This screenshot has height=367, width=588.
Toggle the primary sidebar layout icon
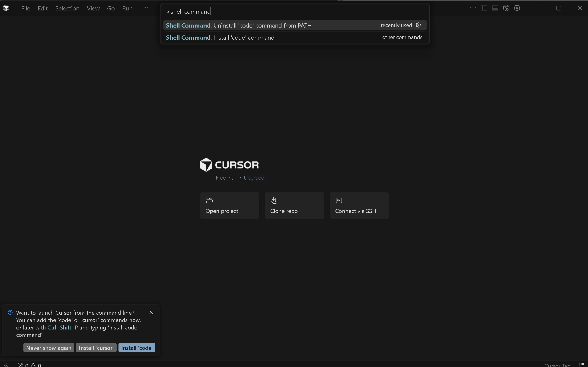[484, 8]
